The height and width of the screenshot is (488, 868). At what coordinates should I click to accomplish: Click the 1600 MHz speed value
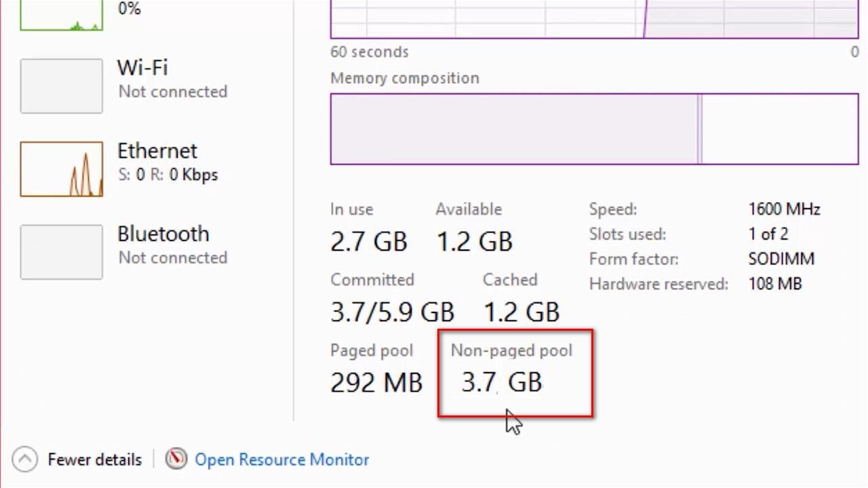784,209
